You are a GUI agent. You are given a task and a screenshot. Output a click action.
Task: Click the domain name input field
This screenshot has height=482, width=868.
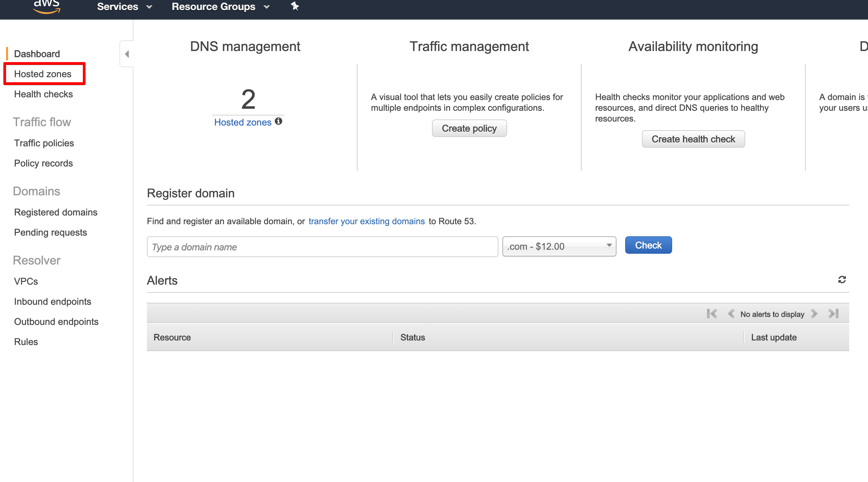(x=322, y=247)
